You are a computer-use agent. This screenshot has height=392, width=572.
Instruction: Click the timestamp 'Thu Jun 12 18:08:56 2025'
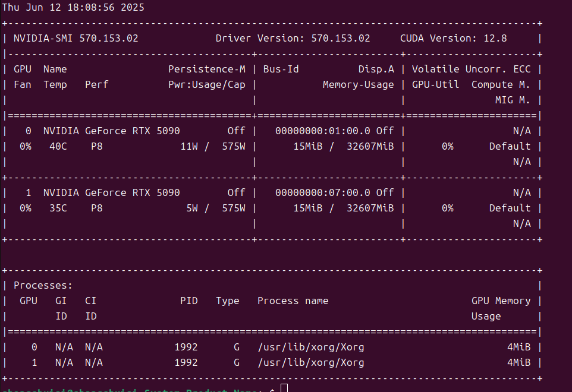(x=73, y=7)
